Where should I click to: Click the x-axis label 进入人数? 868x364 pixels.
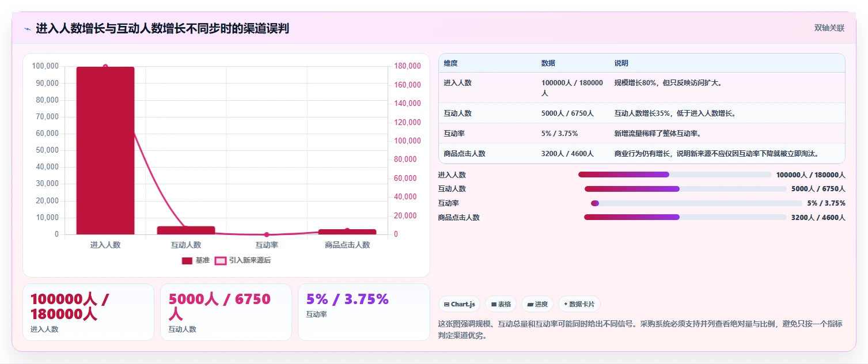click(x=105, y=245)
